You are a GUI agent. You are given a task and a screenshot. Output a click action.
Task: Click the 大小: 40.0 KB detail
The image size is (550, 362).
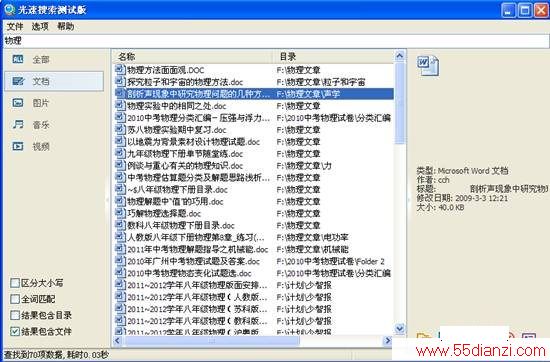[x=440, y=207]
